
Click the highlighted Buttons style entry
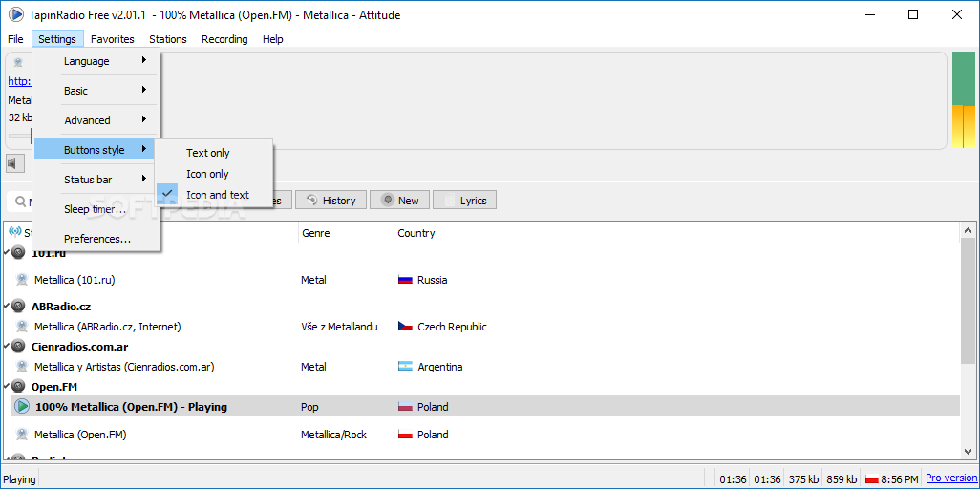[x=96, y=150]
